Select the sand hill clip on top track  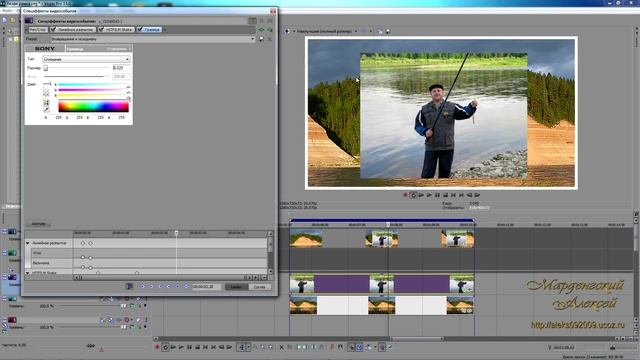click(306, 239)
